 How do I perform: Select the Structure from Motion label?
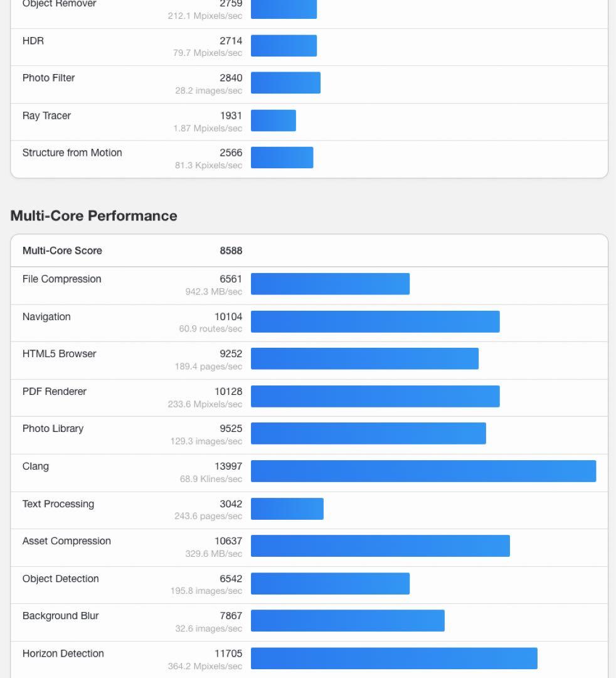72,153
